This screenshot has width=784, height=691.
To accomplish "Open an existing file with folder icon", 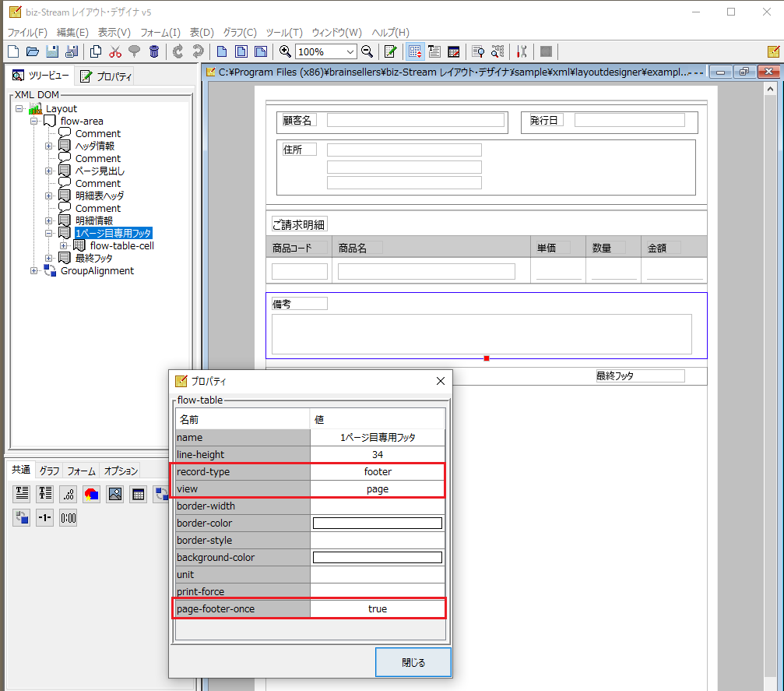I will (33, 51).
